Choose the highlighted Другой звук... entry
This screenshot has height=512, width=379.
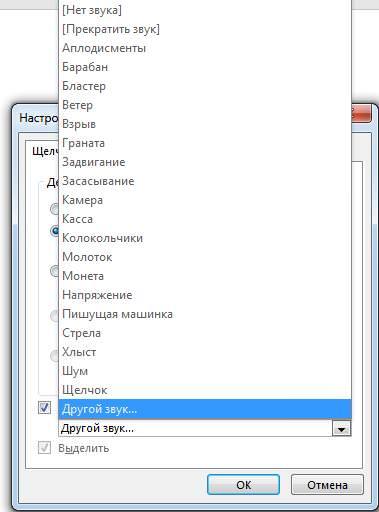[x=205, y=409]
